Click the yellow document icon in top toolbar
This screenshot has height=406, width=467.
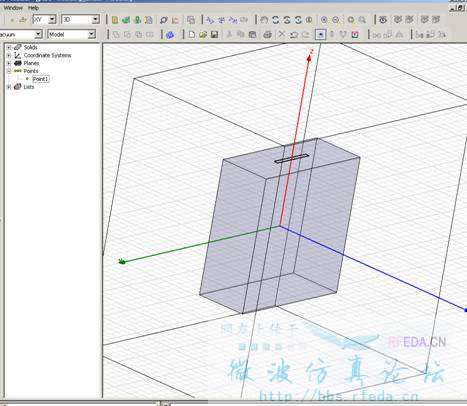pos(115,20)
